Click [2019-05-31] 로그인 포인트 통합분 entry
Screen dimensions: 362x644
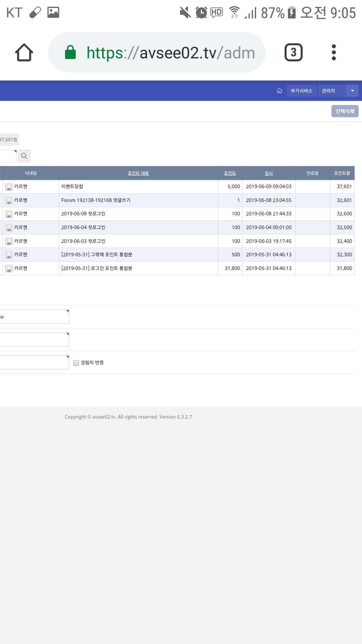point(97,268)
